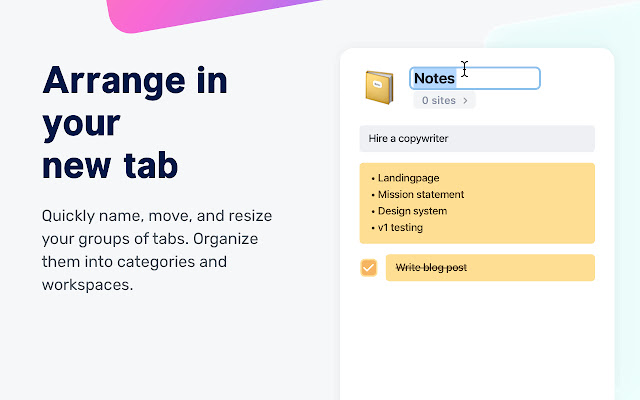
Task: Click the empty part of the name field
Action: point(505,78)
